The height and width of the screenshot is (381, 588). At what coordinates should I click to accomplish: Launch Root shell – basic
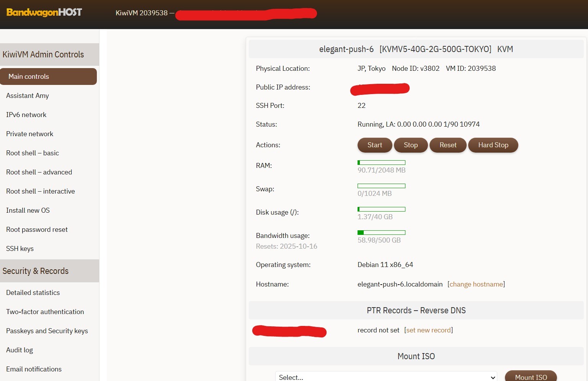click(33, 153)
